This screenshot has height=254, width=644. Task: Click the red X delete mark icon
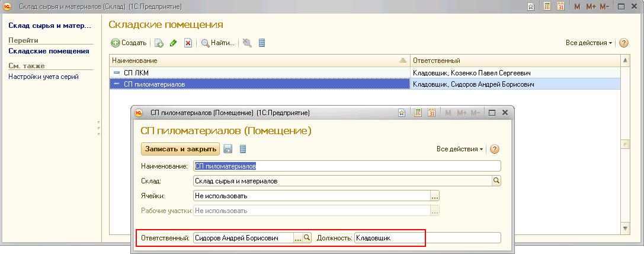point(188,43)
